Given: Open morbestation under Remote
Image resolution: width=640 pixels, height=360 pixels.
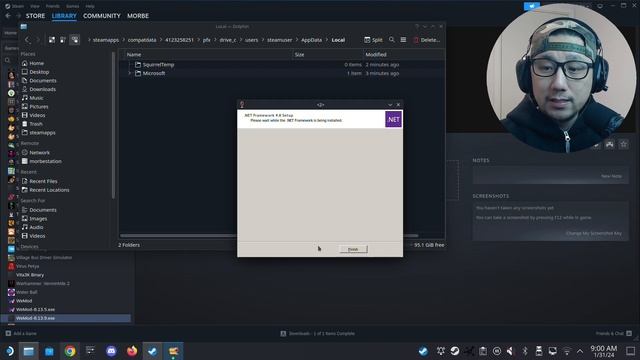Looking at the screenshot, I should point(42,161).
